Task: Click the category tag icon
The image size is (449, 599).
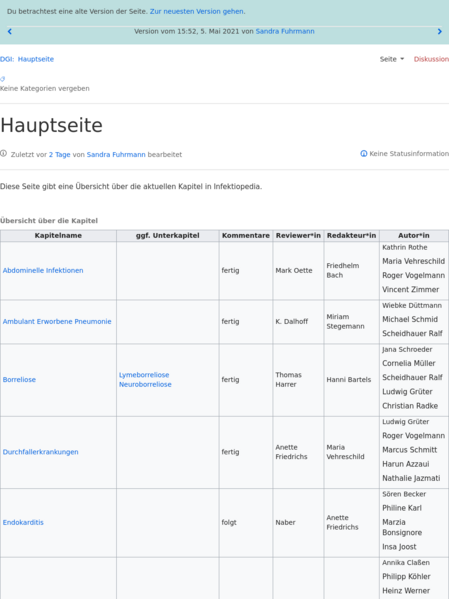Action: pyautogui.click(x=3, y=79)
